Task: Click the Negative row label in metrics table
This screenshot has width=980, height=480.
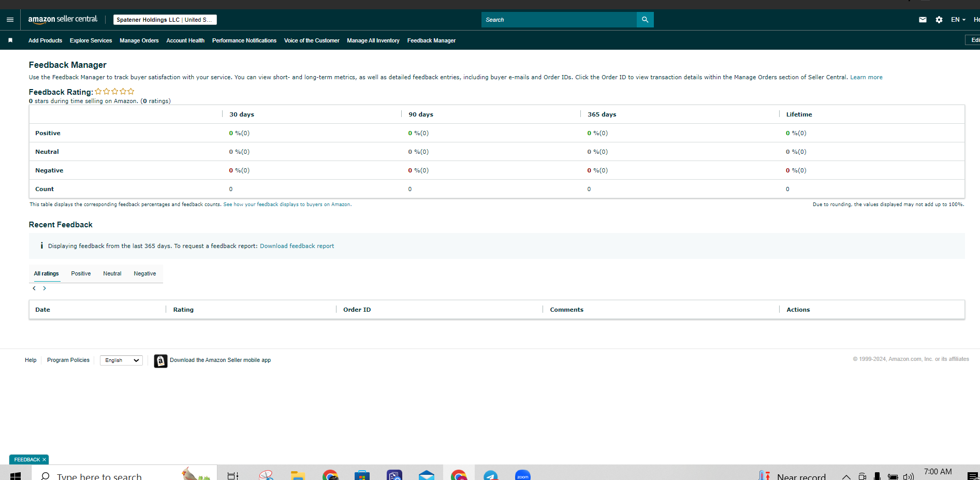Action: (x=49, y=170)
